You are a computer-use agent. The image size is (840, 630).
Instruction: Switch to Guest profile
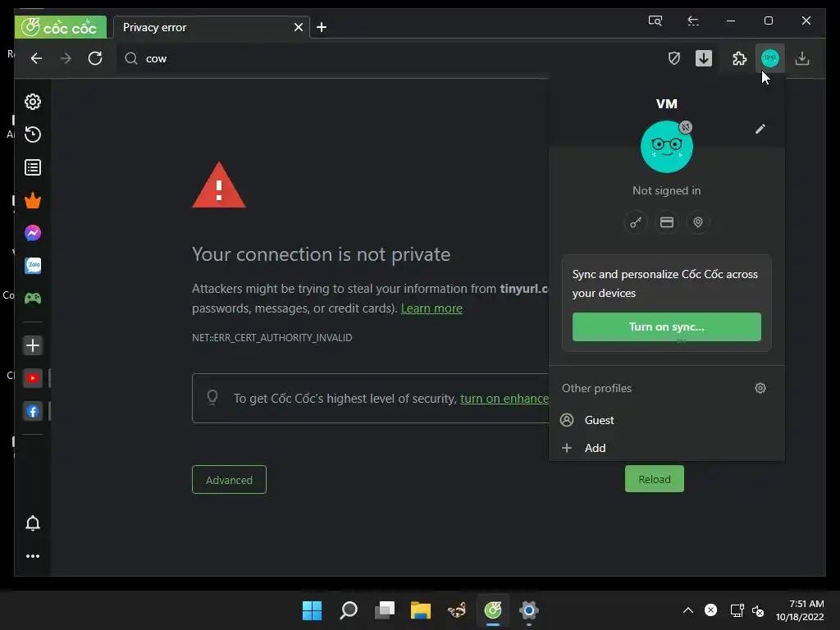[x=666, y=420]
